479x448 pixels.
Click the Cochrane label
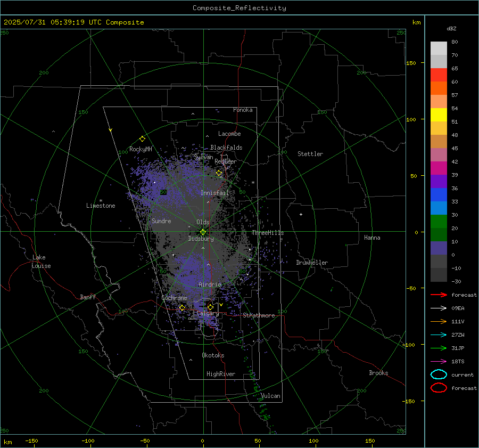[174, 298]
